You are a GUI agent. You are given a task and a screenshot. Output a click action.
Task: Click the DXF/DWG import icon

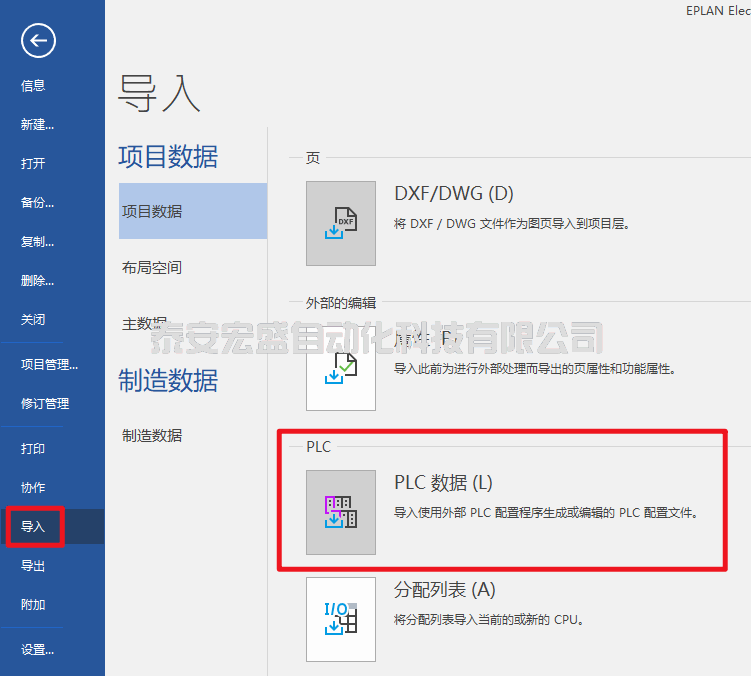coord(341,223)
